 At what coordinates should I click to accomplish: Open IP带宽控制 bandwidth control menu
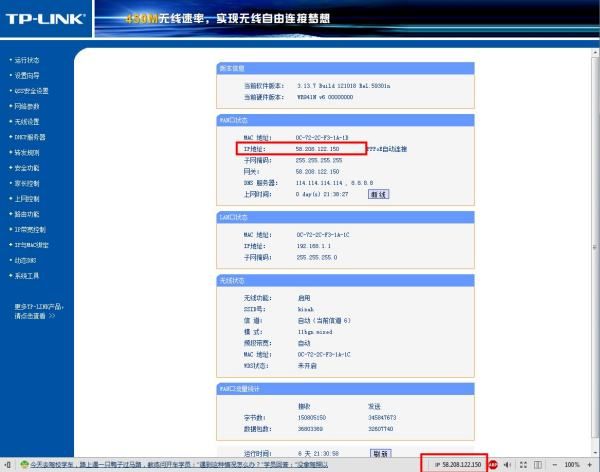30,229
